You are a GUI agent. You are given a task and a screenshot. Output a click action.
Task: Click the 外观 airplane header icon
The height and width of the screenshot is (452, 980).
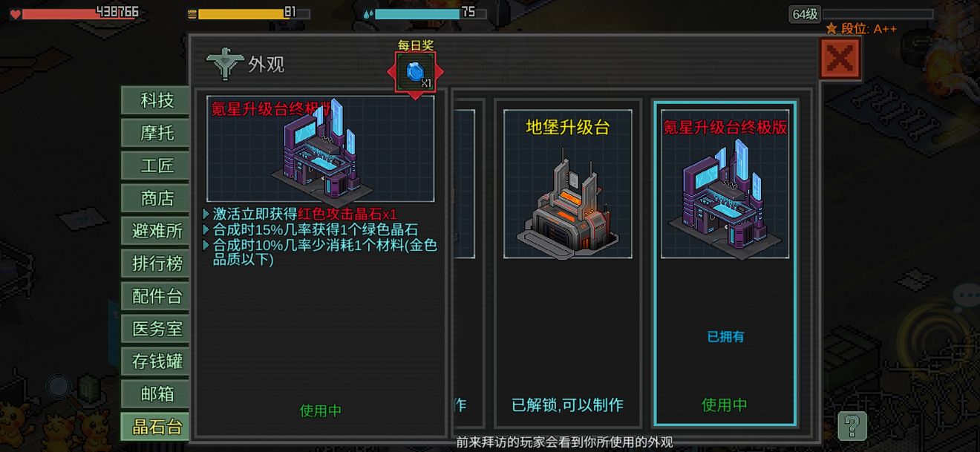[x=225, y=65]
